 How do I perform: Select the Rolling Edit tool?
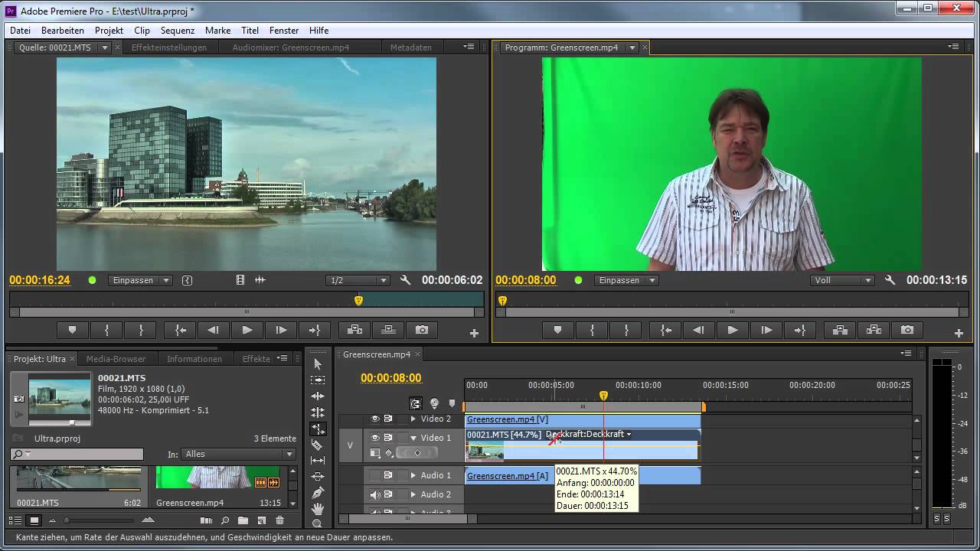318,412
